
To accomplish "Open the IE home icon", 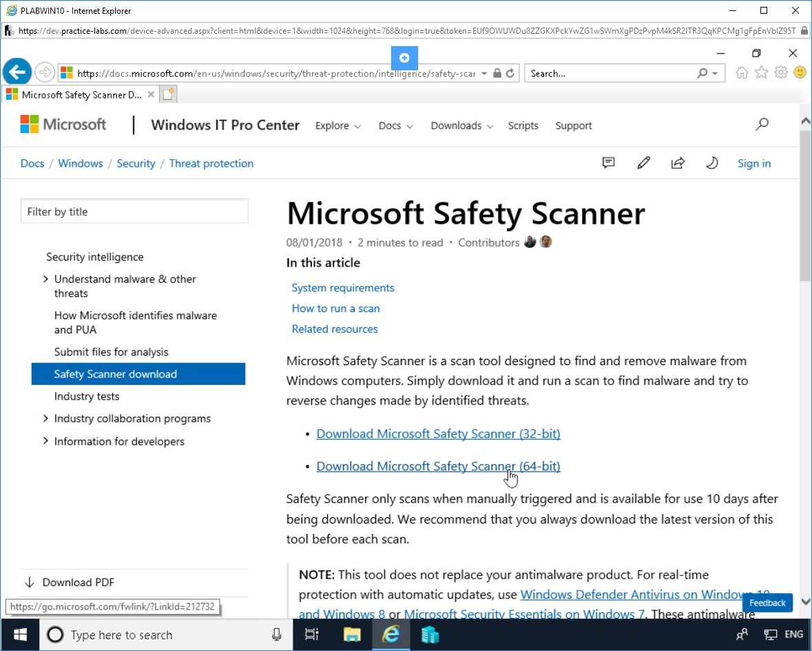I will [742, 72].
